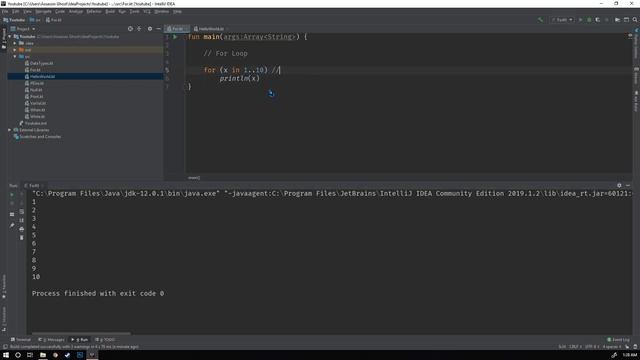
Task: Click the Build project hammer icon
Action: (x=540, y=20)
